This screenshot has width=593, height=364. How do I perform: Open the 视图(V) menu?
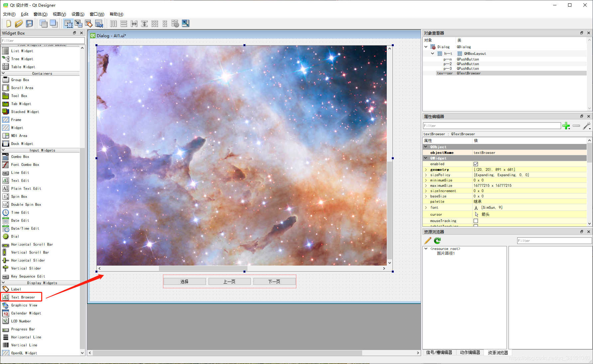(x=59, y=14)
